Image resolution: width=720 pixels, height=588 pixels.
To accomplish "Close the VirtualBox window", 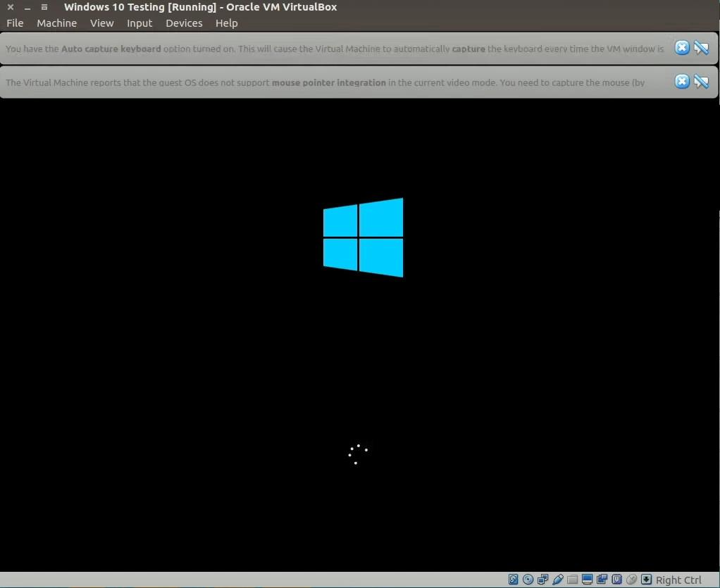I will click(x=11, y=7).
